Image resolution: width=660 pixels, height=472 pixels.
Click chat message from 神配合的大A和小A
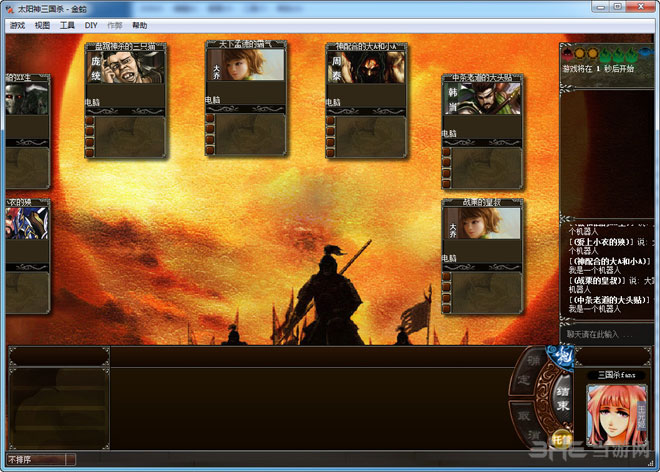[609, 265]
